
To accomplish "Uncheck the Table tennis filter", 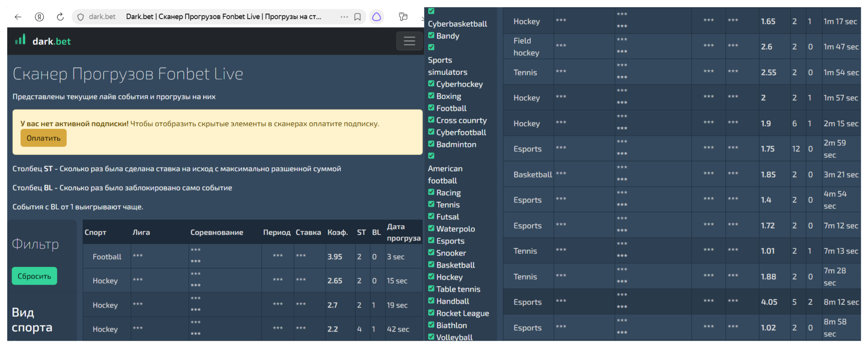I will (x=431, y=289).
